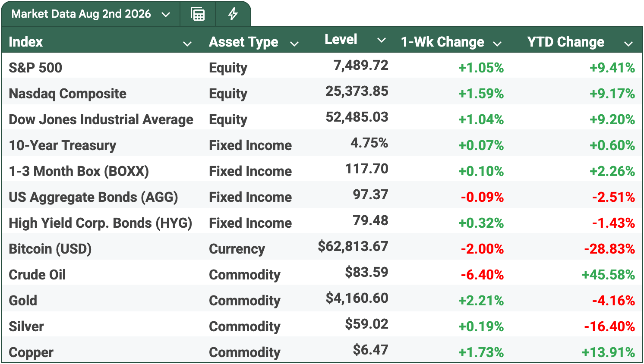The image size is (644, 364).
Task: Open the Asset Type column filter arrow
Action: tap(294, 44)
